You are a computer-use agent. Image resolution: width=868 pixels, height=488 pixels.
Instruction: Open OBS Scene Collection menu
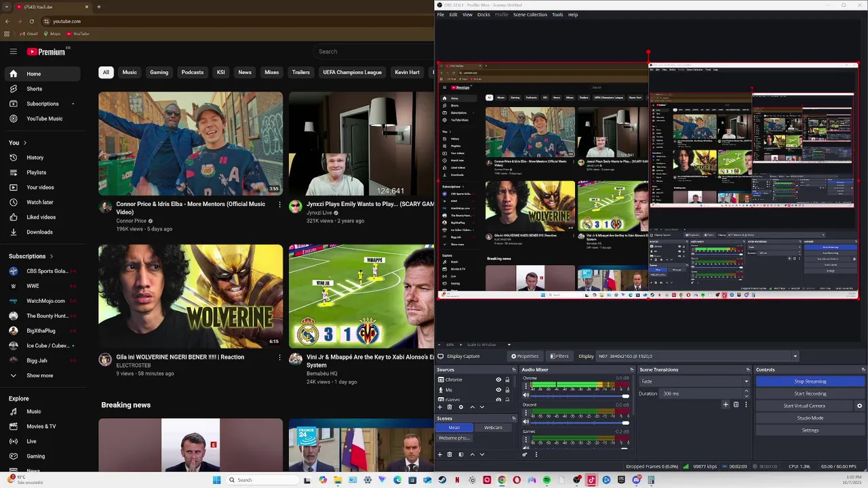(x=530, y=14)
